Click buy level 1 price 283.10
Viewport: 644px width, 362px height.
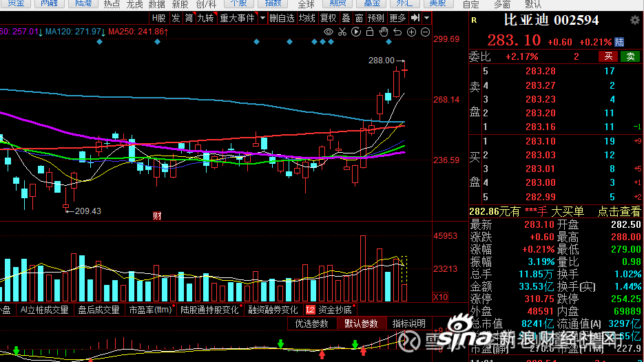point(541,141)
